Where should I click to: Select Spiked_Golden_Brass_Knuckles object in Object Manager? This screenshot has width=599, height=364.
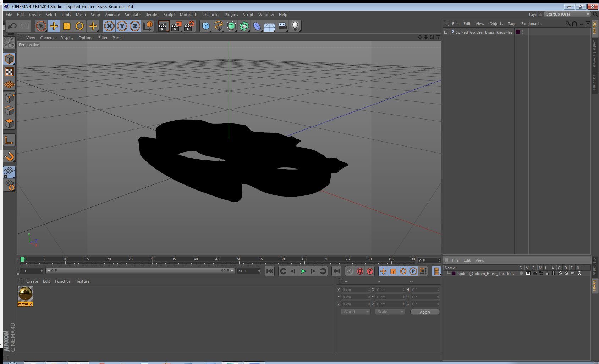pos(484,32)
